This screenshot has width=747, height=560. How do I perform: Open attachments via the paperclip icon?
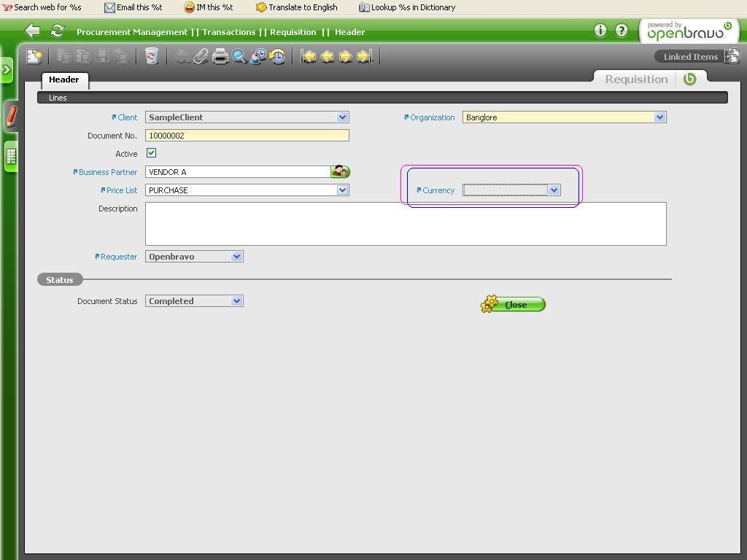coord(201,56)
